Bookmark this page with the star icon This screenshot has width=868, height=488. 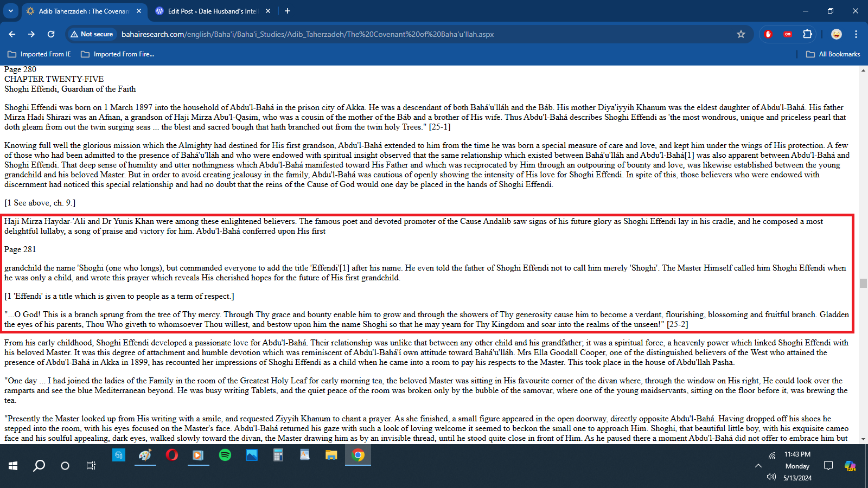point(741,34)
